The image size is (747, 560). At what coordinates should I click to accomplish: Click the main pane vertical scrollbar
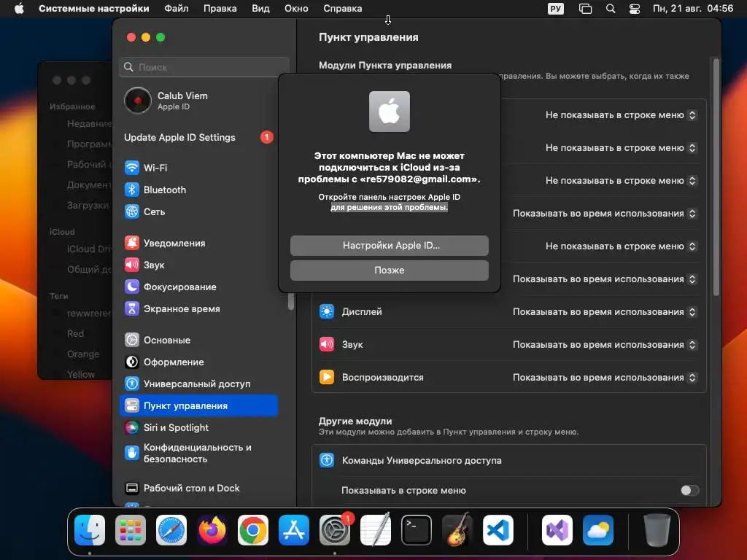click(x=716, y=176)
